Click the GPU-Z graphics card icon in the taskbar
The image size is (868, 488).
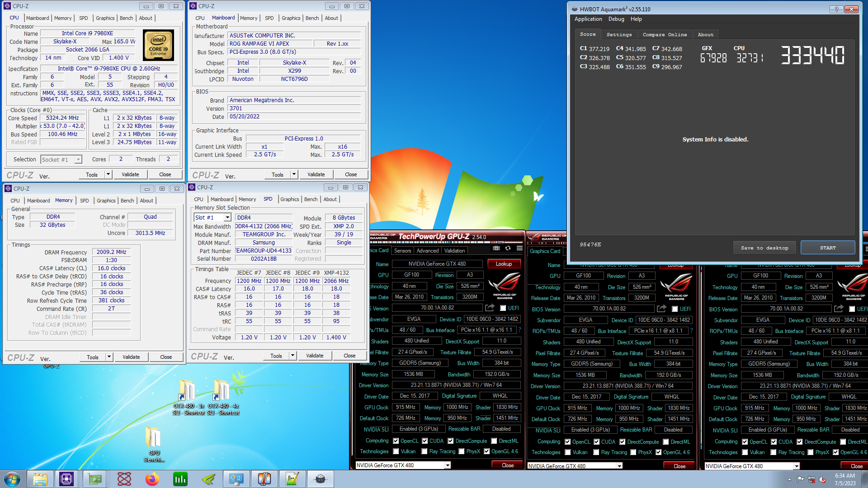[x=95, y=479]
